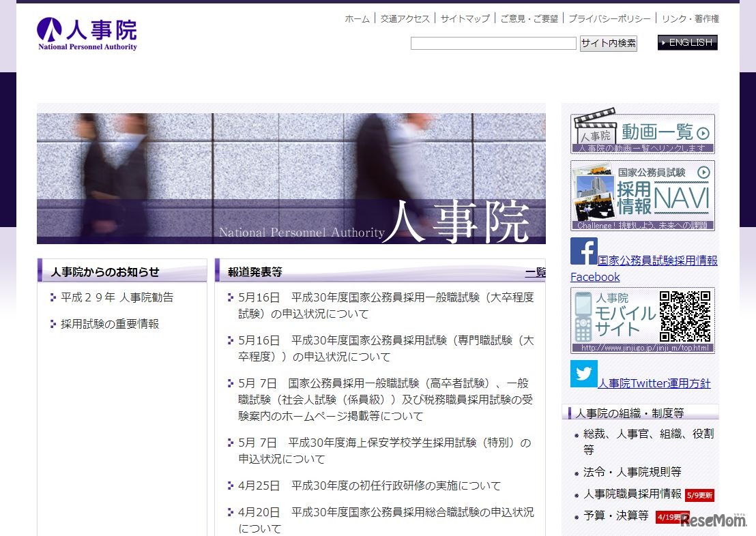Open the 採用情報NAVI banner
This screenshot has width=756, height=536.
pos(643,196)
